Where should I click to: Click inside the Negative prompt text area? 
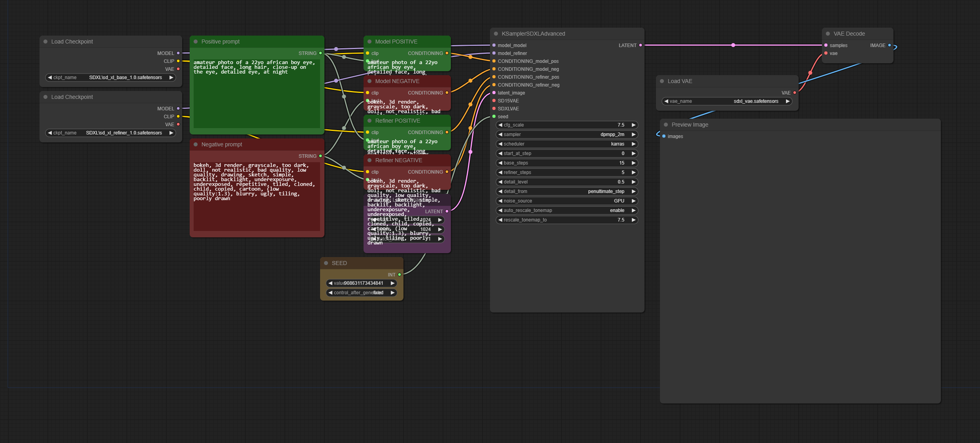pos(257,196)
